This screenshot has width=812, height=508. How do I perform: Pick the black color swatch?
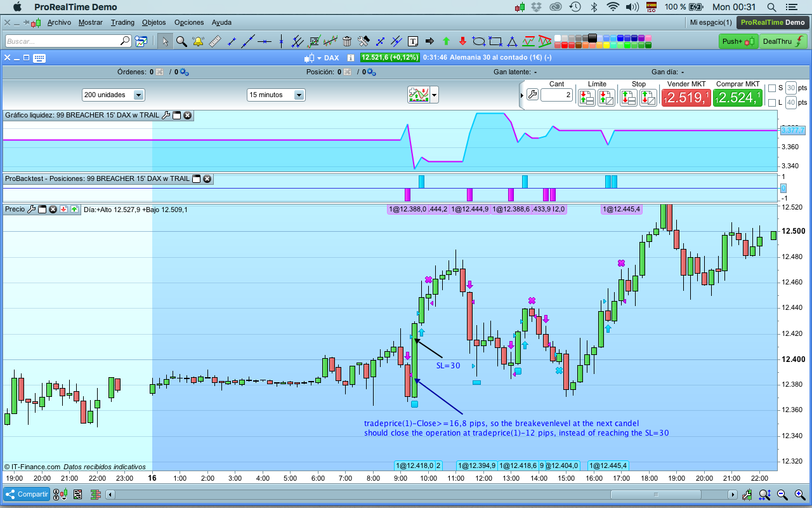tap(592, 37)
